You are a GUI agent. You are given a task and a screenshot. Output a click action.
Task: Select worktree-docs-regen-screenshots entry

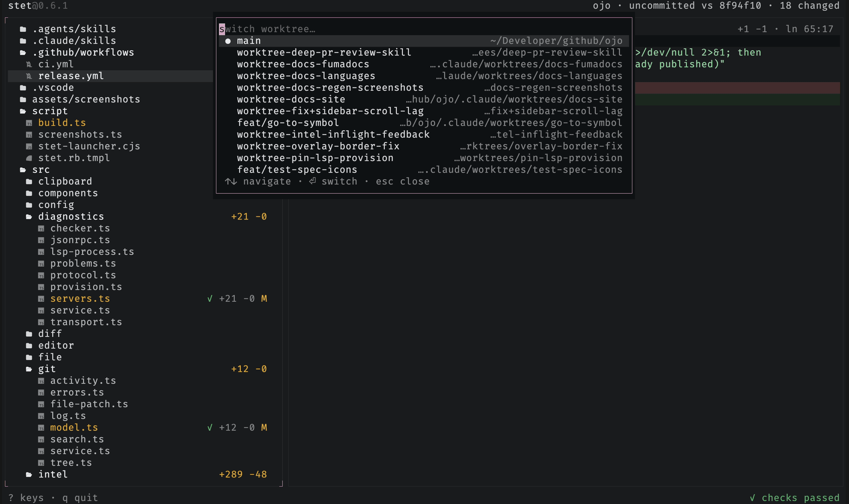[x=424, y=88]
